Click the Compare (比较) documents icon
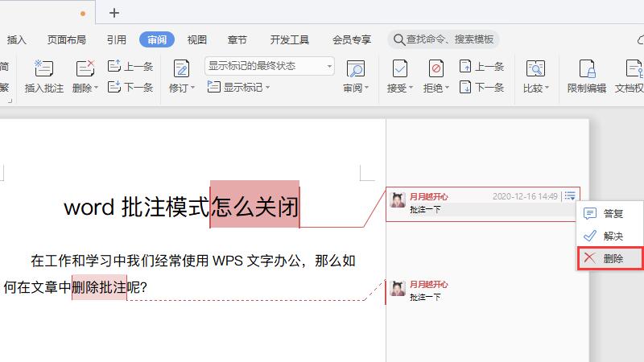Screen dimensions: 644x362 [x=535, y=69]
